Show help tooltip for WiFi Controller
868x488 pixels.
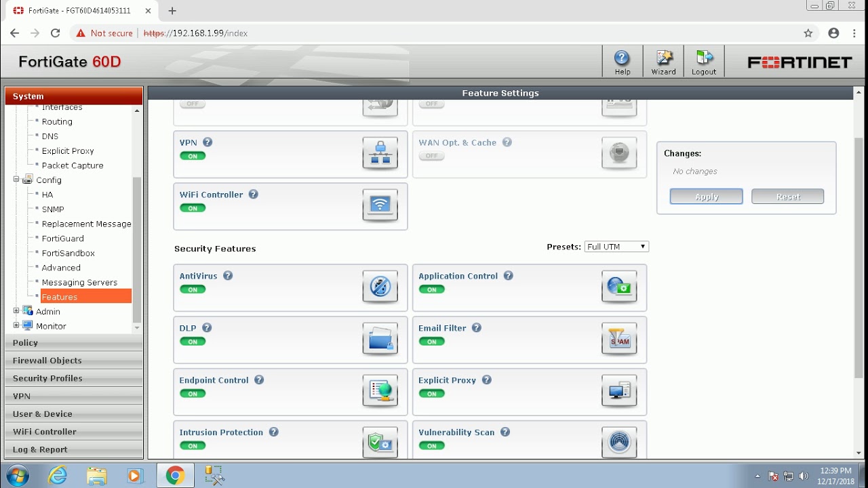pos(253,195)
